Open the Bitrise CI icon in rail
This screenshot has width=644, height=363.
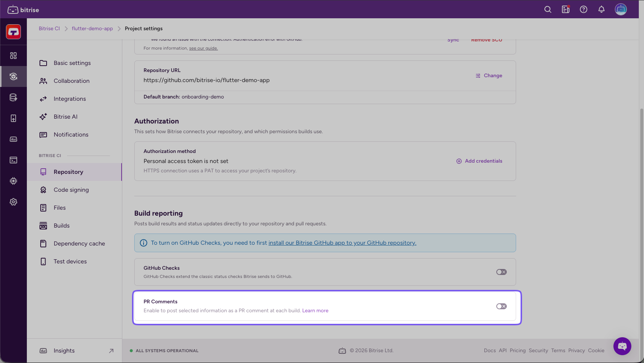coord(13,76)
